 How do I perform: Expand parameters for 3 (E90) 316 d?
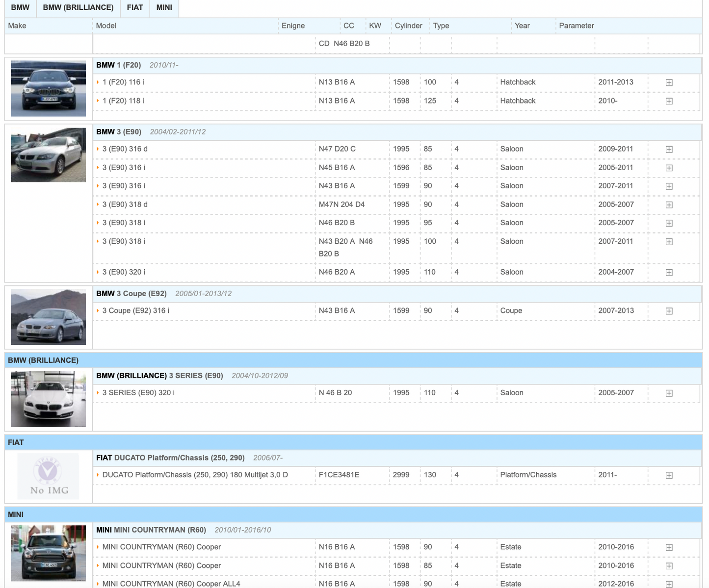click(669, 149)
